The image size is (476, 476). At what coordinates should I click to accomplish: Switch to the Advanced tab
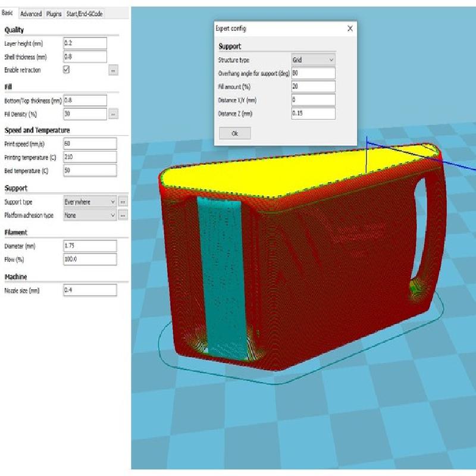tap(31, 14)
